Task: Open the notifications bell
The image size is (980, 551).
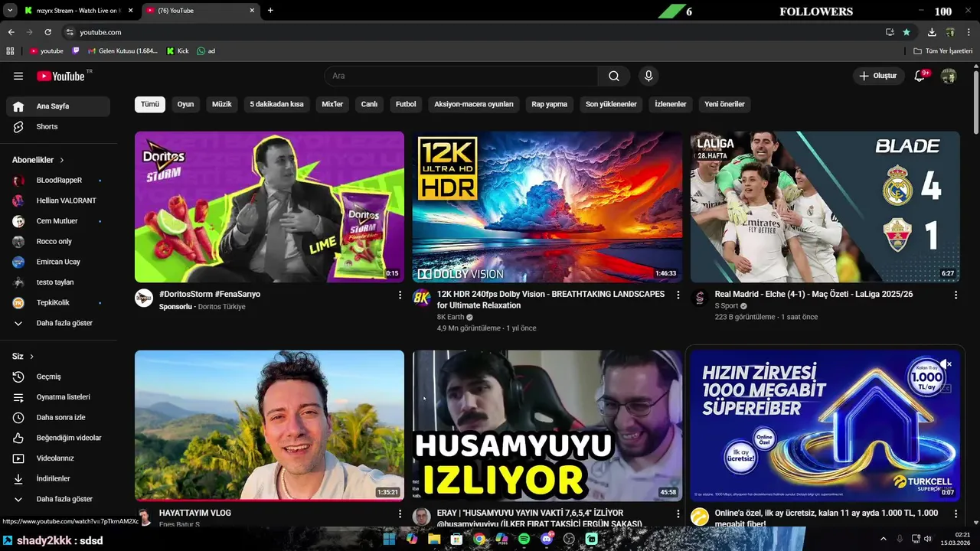Action: click(x=920, y=76)
